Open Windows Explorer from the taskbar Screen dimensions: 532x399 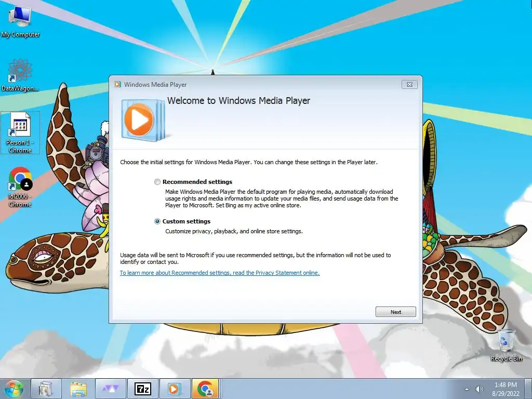tap(78, 389)
